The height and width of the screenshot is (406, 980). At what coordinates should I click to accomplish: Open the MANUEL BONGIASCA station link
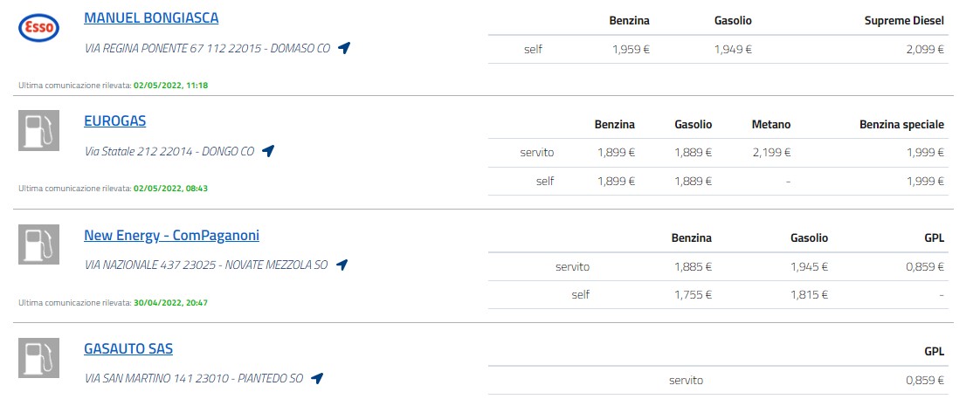click(151, 18)
